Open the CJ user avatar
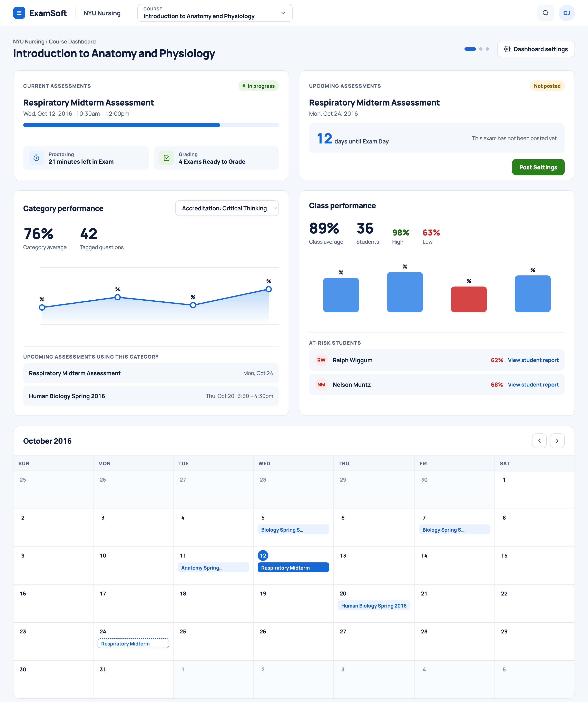The height and width of the screenshot is (702, 588). pyautogui.click(x=566, y=13)
